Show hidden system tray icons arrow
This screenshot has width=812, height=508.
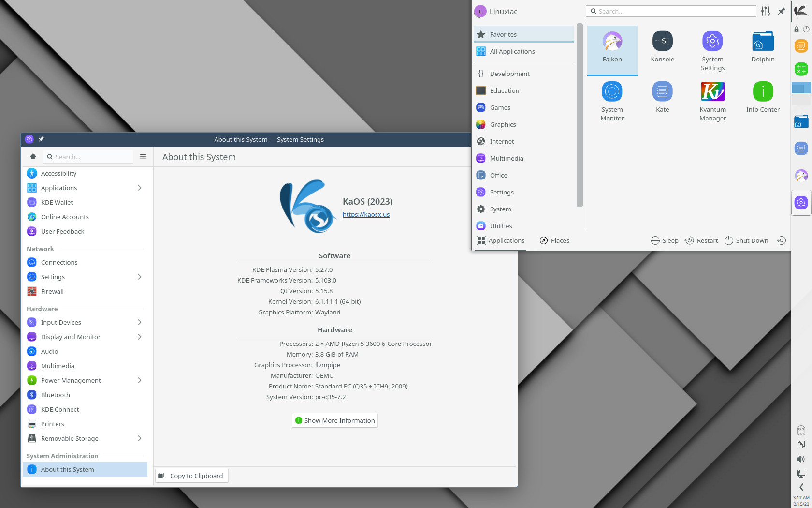click(x=801, y=487)
